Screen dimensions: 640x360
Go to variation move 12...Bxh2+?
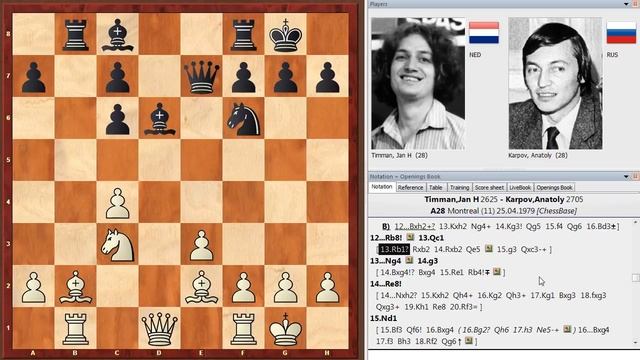coord(415,226)
